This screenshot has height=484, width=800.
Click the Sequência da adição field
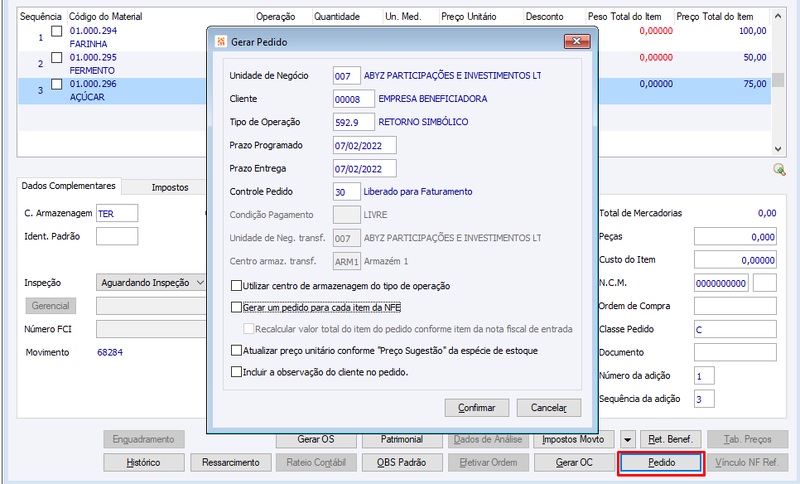(x=704, y=399)
